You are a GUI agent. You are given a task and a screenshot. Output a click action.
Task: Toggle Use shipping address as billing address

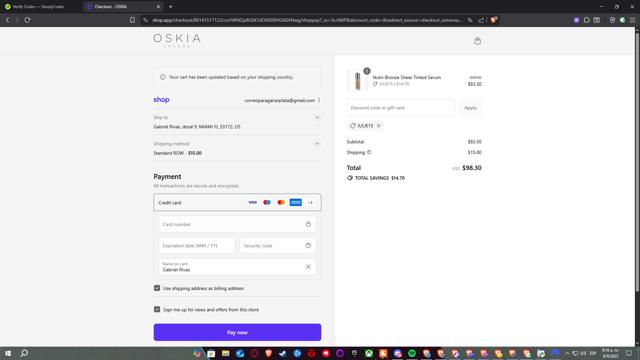(x=157, y=288)
